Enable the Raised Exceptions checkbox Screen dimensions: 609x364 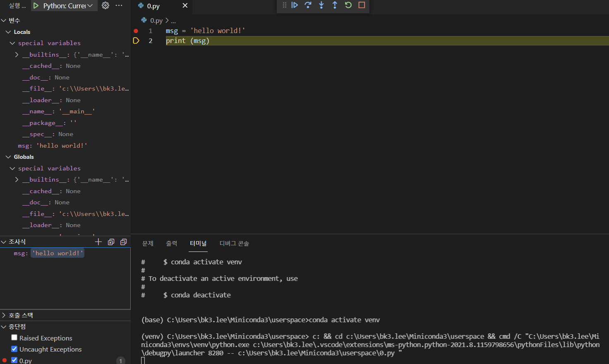tap(14, 338)
